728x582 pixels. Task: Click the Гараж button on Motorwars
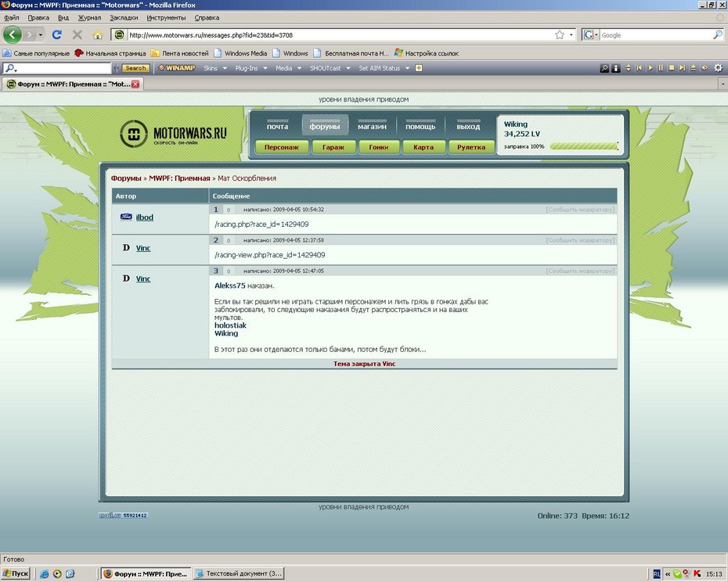pyautogui.click(x=333, y=147)
